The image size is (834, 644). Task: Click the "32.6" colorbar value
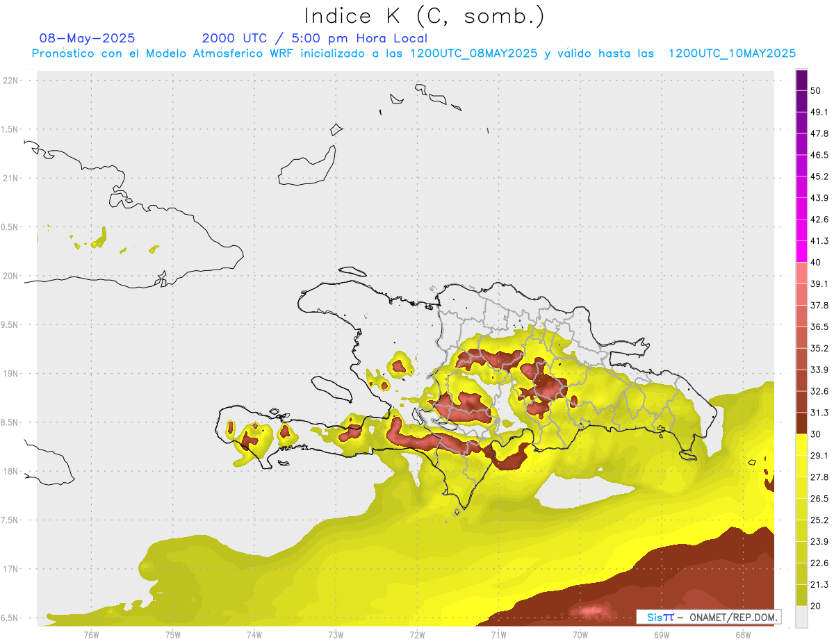819,391
